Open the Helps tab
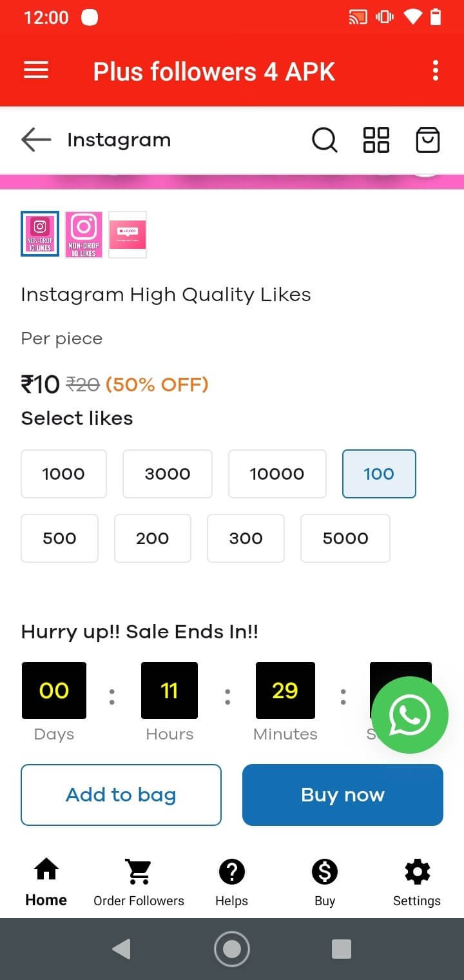 (x=232, y=883)
